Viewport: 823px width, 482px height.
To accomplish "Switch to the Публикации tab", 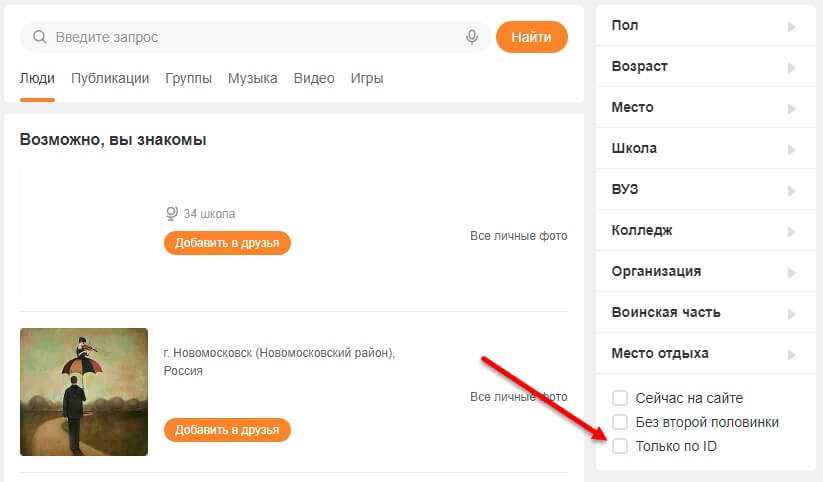I will pos(110,78).
